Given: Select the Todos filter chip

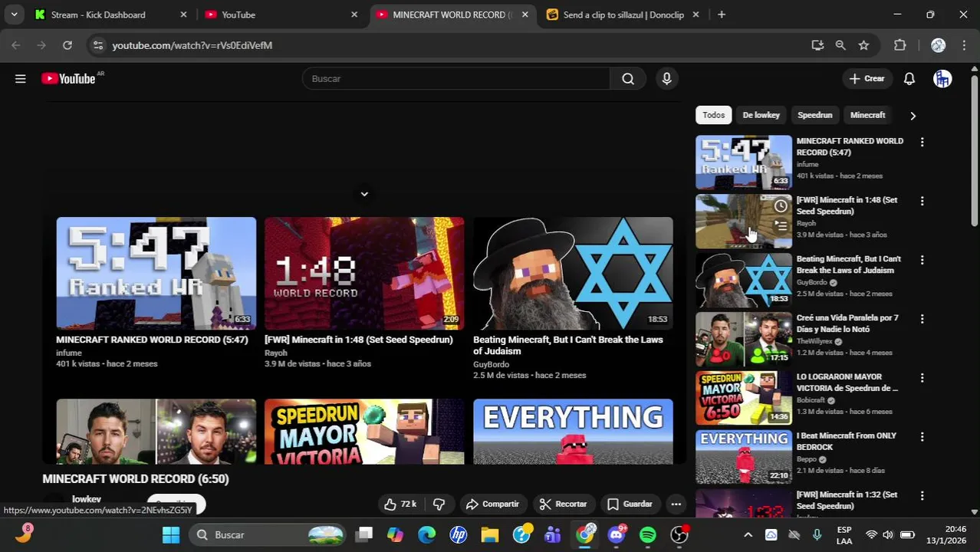Looking at the screenshot, I should click(x=713, y=115).
